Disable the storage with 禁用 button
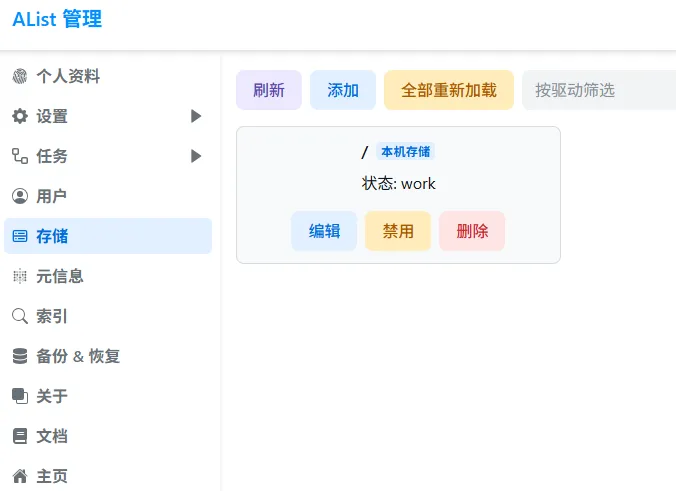The width and height of the screenshot is (676, 491). click(398, 231)
